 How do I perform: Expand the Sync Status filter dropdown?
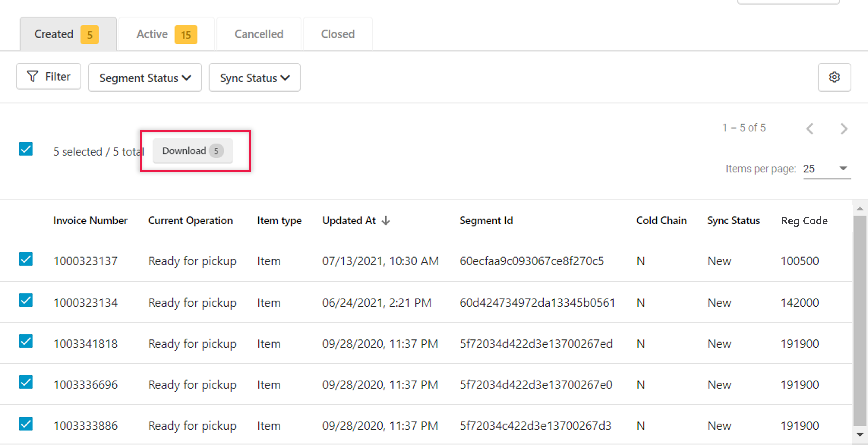click(254, 78)
